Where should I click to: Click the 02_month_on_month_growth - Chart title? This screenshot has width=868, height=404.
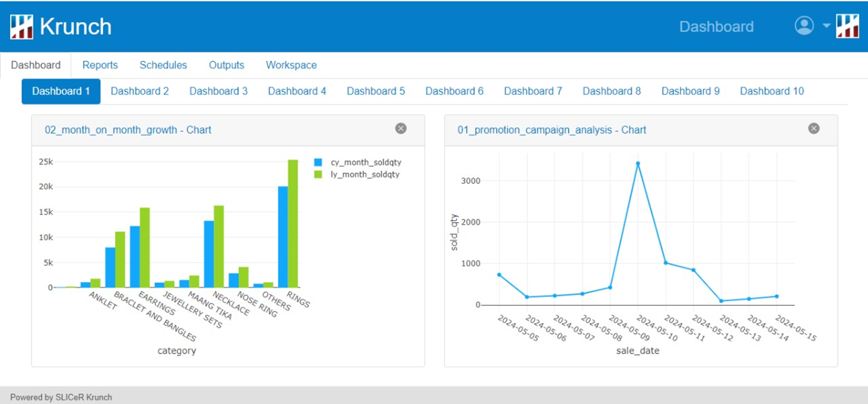pos(128,130)
